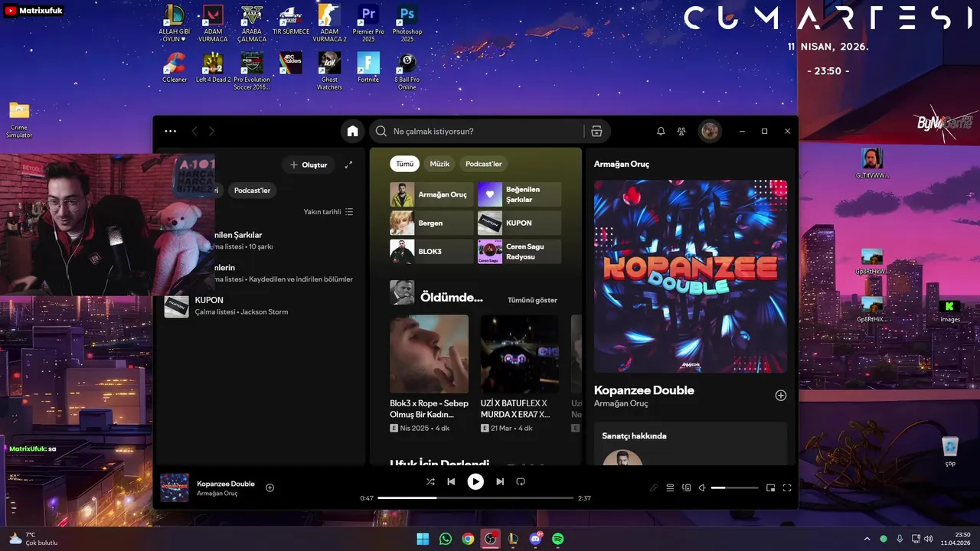
Task: Open the Armağan Oruç shortcut tile
Action: (x=432, y=194)
